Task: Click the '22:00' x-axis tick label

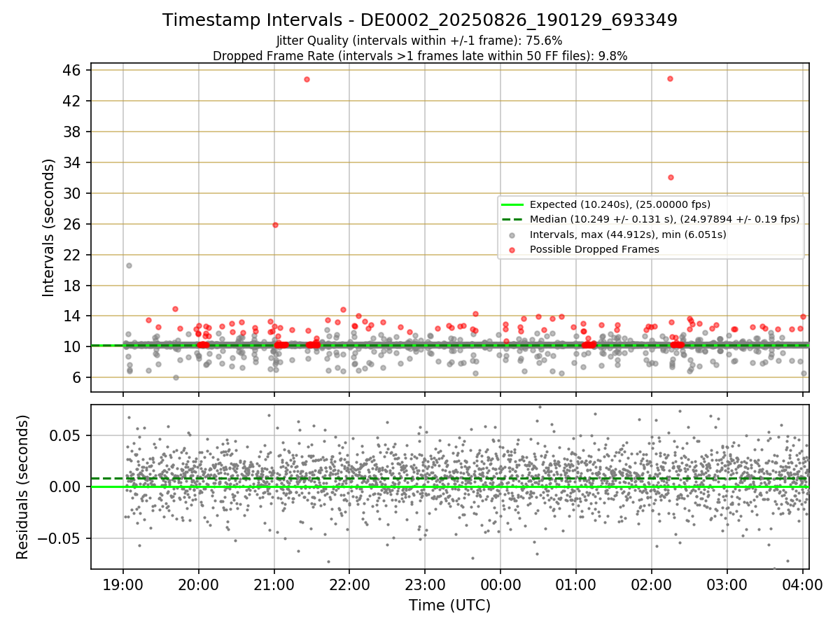Action: [349, 584]
